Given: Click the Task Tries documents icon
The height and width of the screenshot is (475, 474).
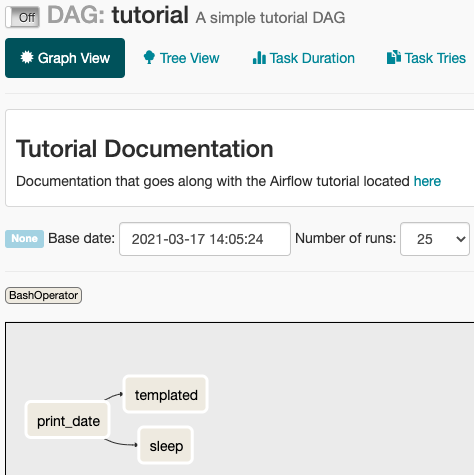Looking at the screenshot, I should coord(394,57).
